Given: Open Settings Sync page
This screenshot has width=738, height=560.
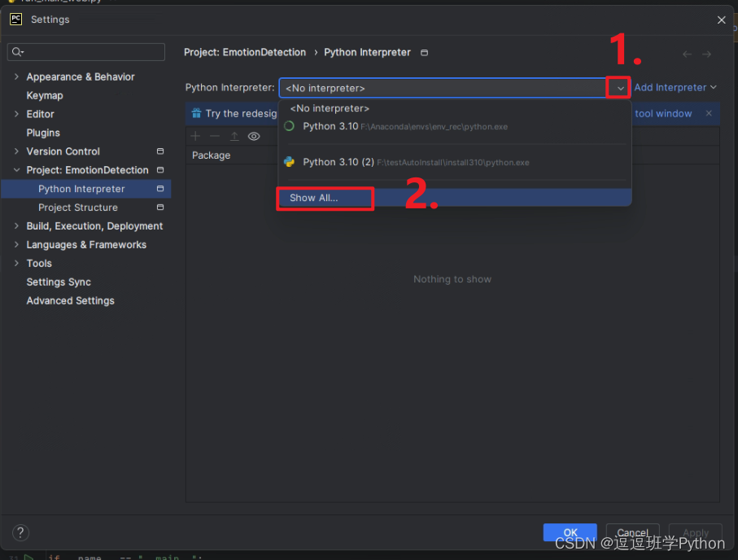Looking at the screenshot, I should [59, 282].
